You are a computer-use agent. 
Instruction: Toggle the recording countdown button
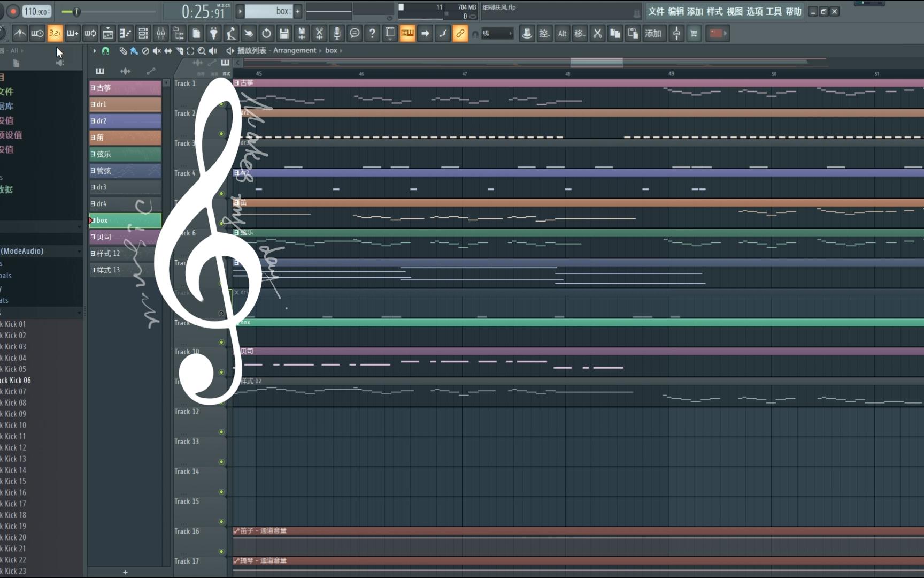[x=55, y=34]
